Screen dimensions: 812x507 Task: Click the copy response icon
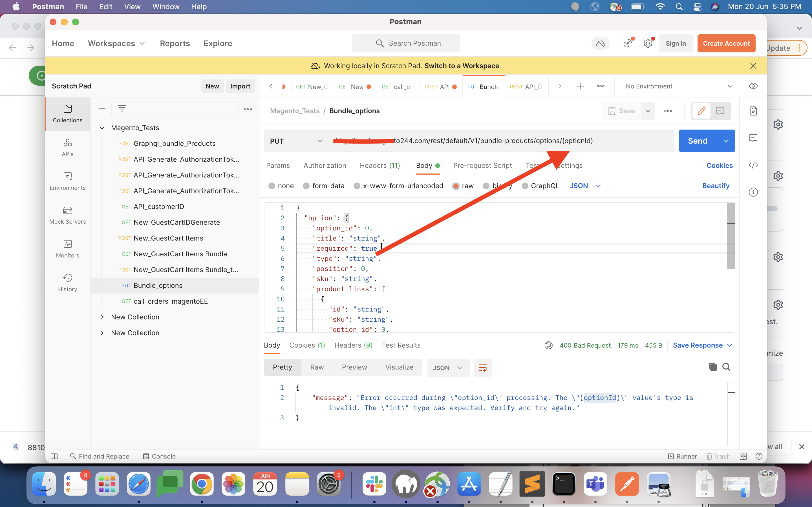click(712, 367)
